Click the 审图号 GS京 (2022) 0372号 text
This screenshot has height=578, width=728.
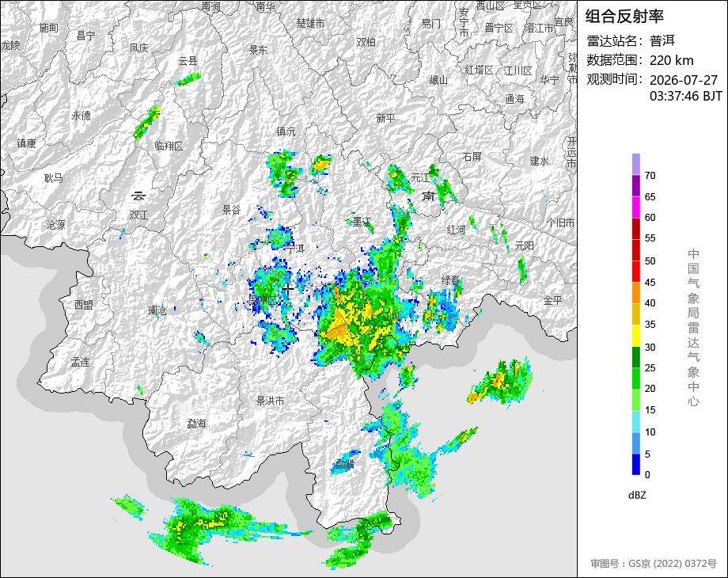(x=654, y=563)
